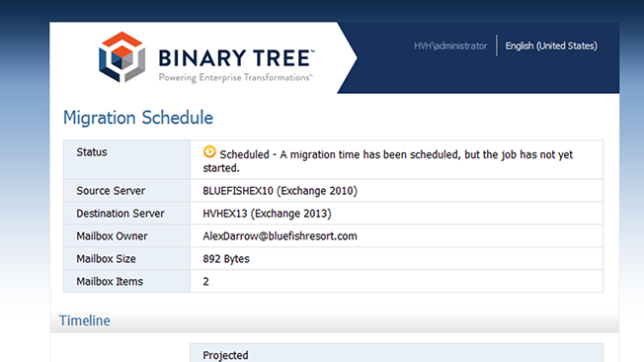Select the Scheduled status description text
644x362 pixels.
point(388,161)
